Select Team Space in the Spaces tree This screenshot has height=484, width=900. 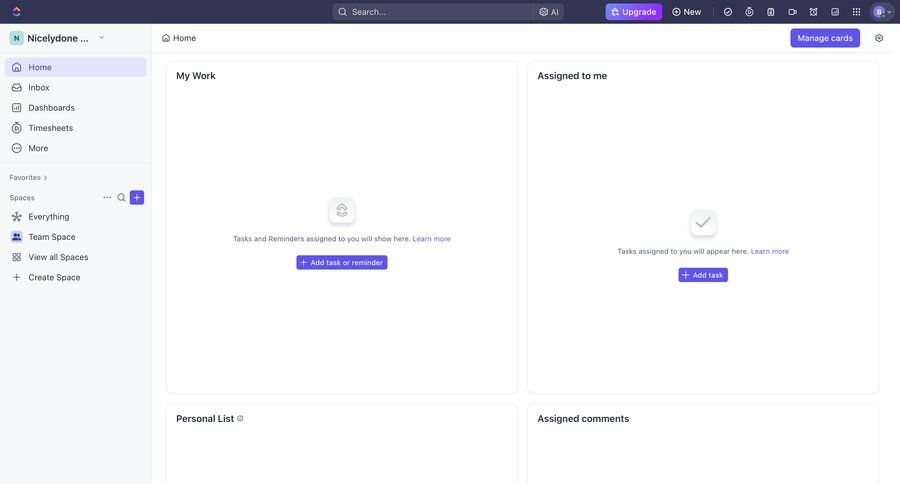click(51, 237)
